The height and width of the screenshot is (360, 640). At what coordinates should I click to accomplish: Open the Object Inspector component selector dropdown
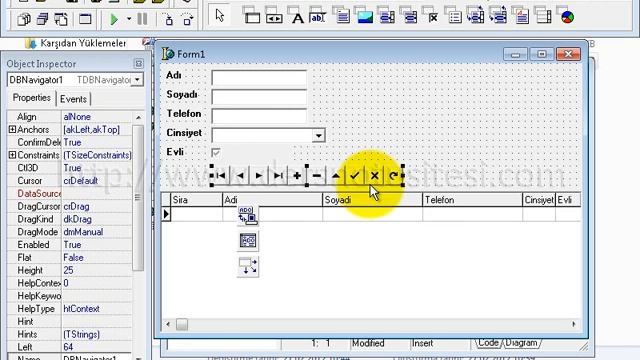138,79
